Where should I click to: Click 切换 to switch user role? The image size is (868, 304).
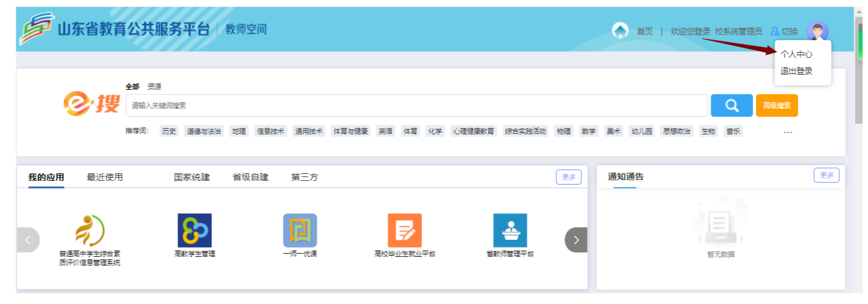784,31
